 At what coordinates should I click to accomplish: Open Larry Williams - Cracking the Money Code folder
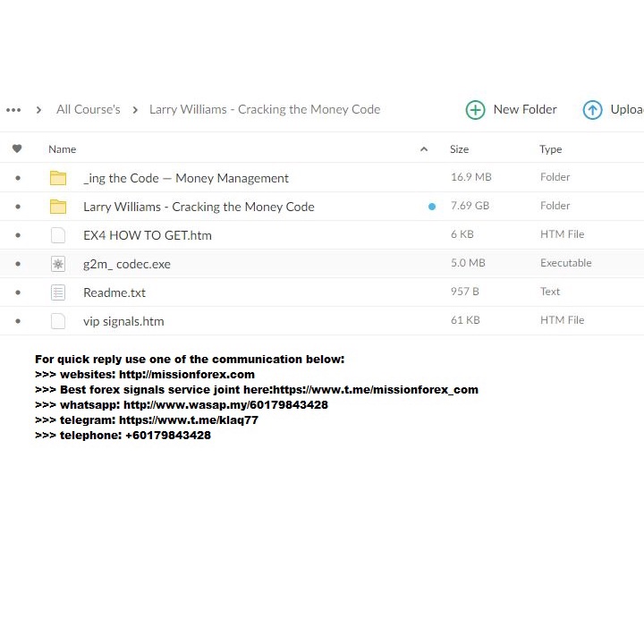(x=199, y=207)
